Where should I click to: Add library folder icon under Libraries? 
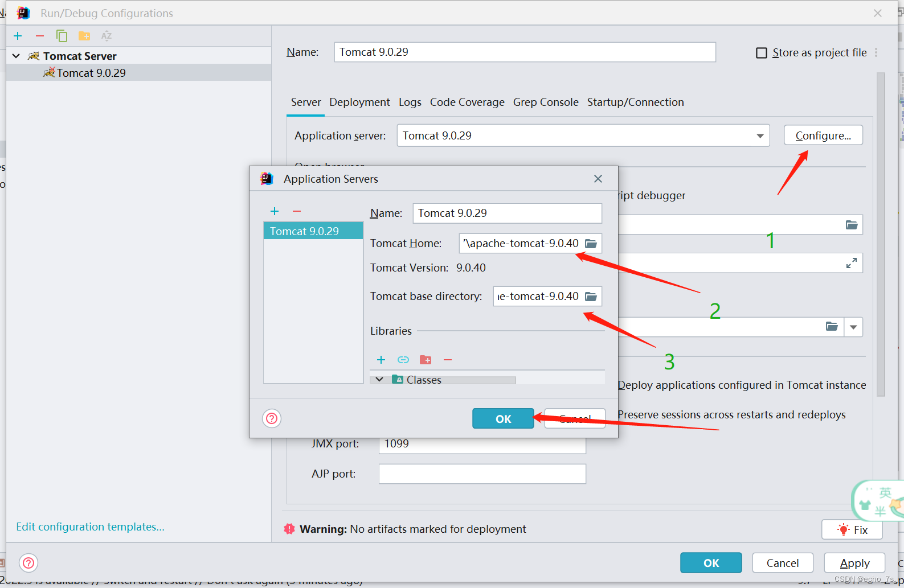click(426, 360)
